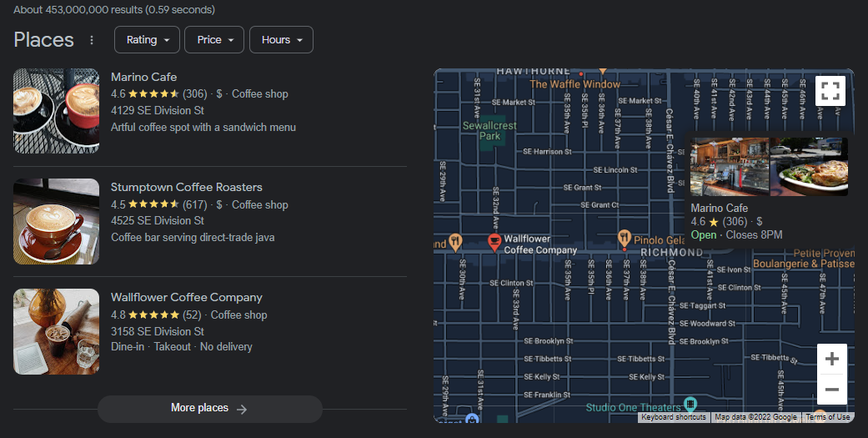Toggle fullscreen map view icon

(x=830, y=91)
